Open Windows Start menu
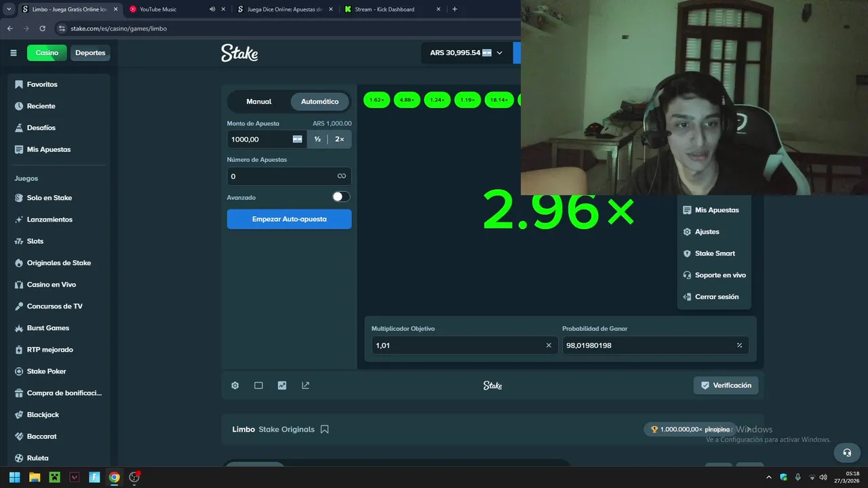The width and height of the screenshot is (868, 488). coord(14,477)
